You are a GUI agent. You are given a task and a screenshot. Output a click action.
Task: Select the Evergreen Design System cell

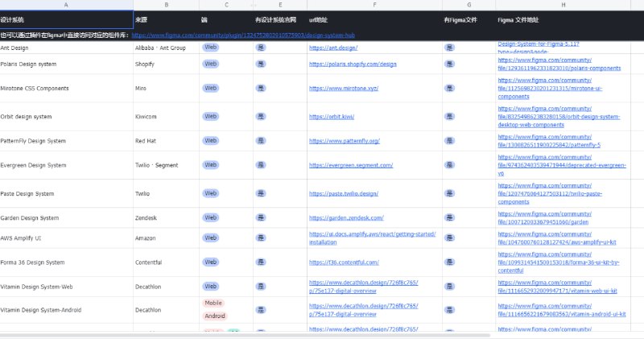click(x=66, y=165)
